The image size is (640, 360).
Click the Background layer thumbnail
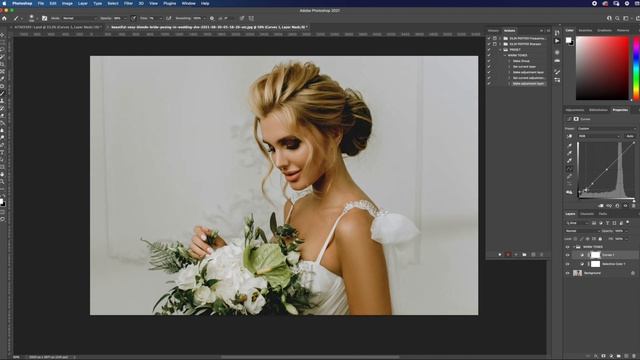(577, 273)
